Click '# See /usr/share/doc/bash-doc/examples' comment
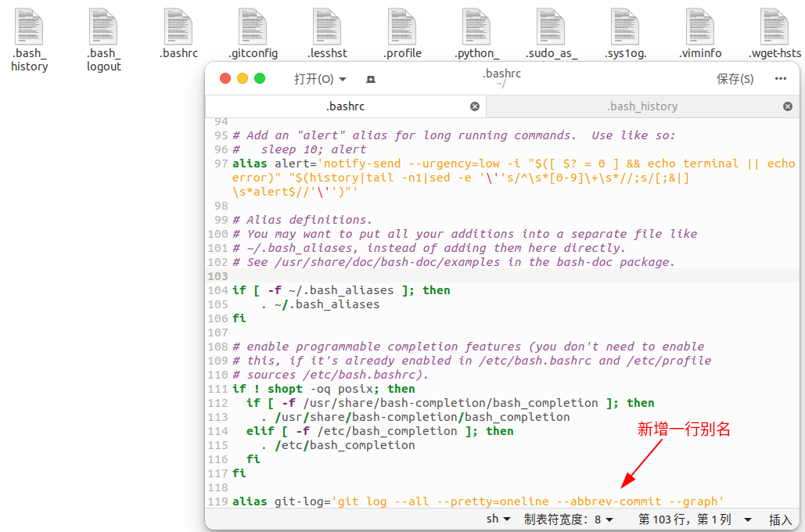Screen dimensions: 805x532 453,262
